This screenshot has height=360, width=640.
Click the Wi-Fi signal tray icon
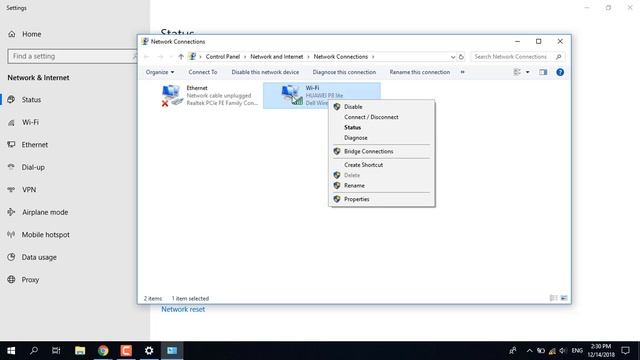click(552, 351)
